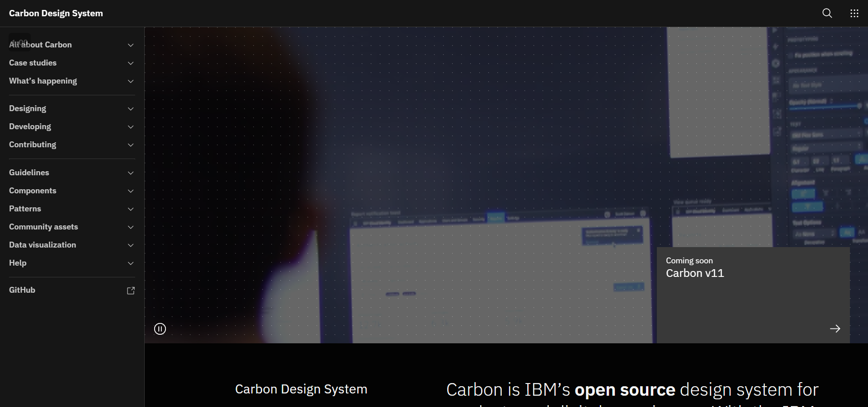
Task: Open the site search
Action: [x=827, y=13]
